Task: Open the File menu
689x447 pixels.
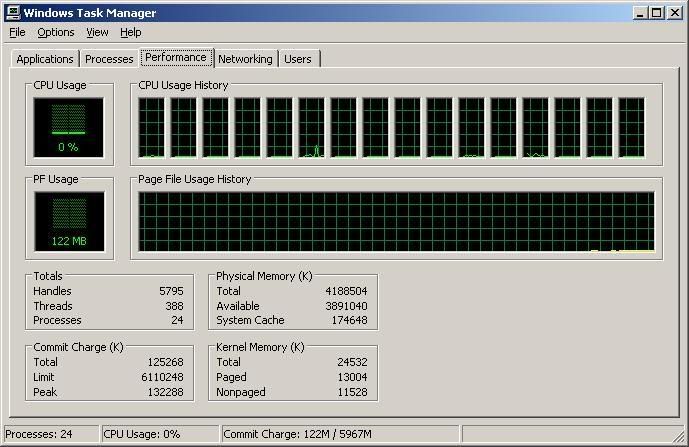Action: pos(17,33)
